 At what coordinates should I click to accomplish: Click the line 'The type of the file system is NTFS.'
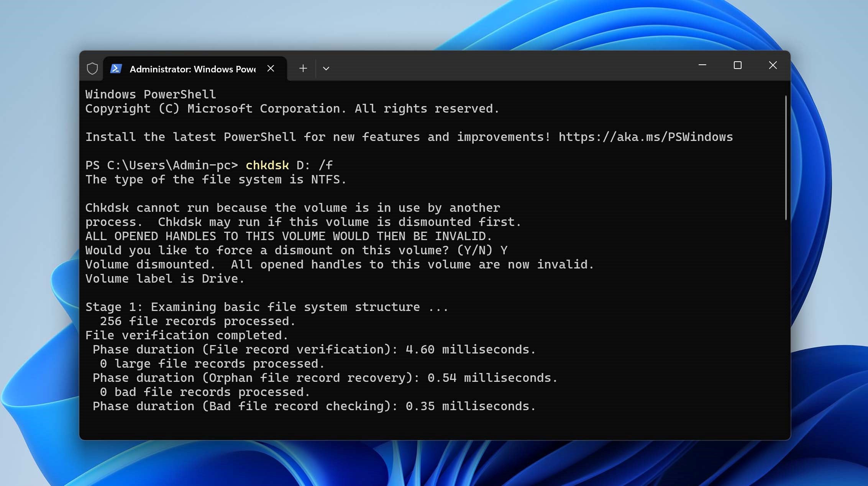coord(216,179)
